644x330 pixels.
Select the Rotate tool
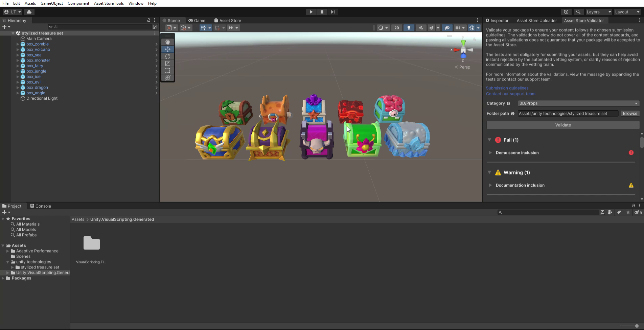167,56
